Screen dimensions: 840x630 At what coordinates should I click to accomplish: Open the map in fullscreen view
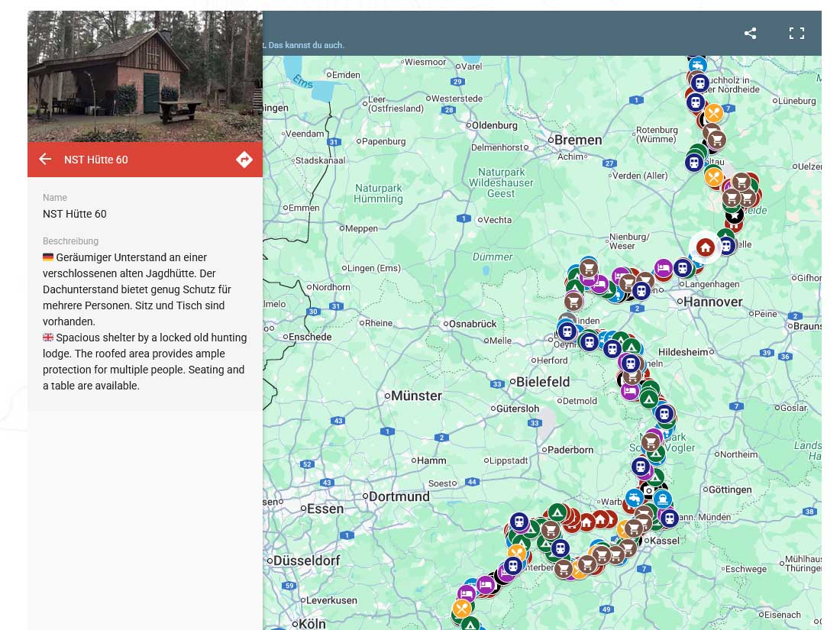pyautogui.click(x=796, y=33)
